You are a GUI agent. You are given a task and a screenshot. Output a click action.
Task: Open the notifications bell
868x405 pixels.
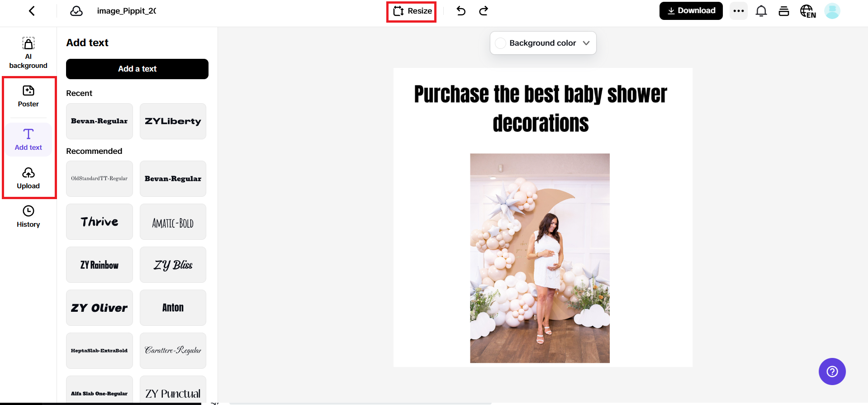[x=761, y=11]
